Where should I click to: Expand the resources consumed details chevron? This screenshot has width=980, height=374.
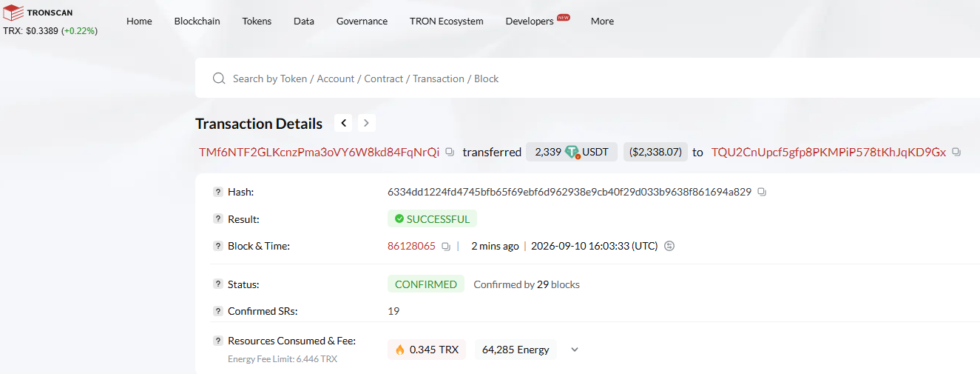574,350
